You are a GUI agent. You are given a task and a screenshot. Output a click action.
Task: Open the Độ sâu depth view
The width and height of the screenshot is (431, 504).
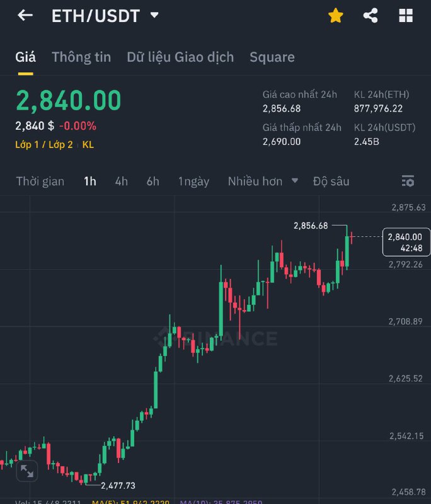331,181
